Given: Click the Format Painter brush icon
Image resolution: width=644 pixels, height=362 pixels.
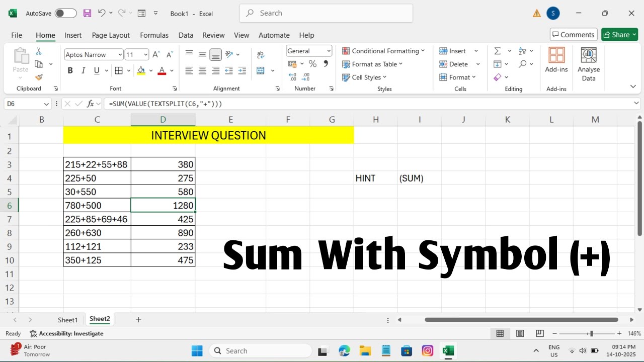Looking at the screenshot, I should [x=39, y=77].
